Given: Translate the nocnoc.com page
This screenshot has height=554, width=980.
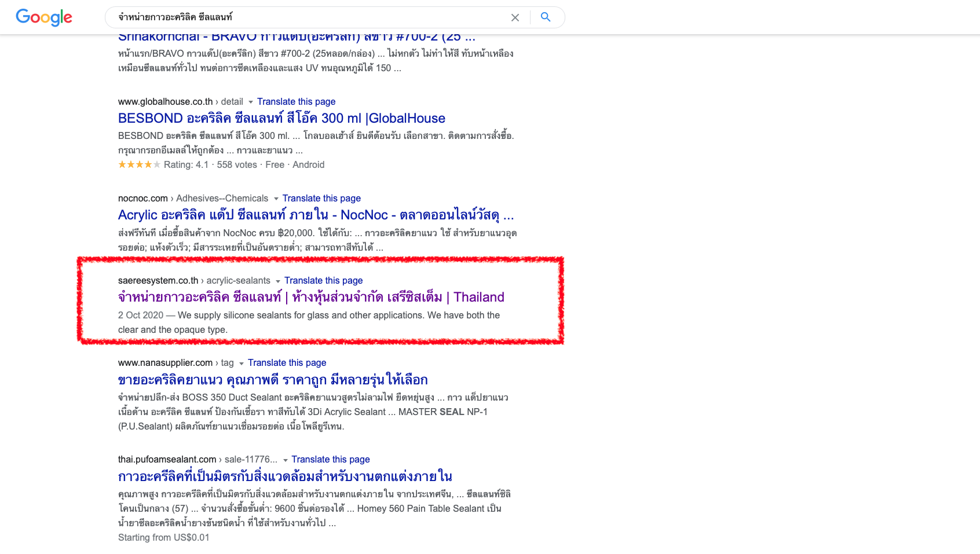Looking at the screenshot, I should tap(321, 199).
